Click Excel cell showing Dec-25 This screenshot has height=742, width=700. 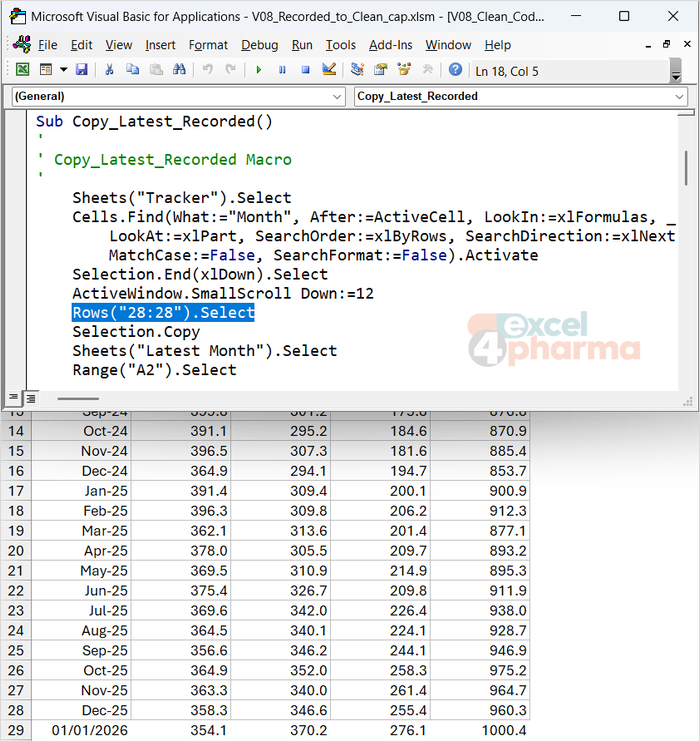pyautogui.click(x=82, y=710)
